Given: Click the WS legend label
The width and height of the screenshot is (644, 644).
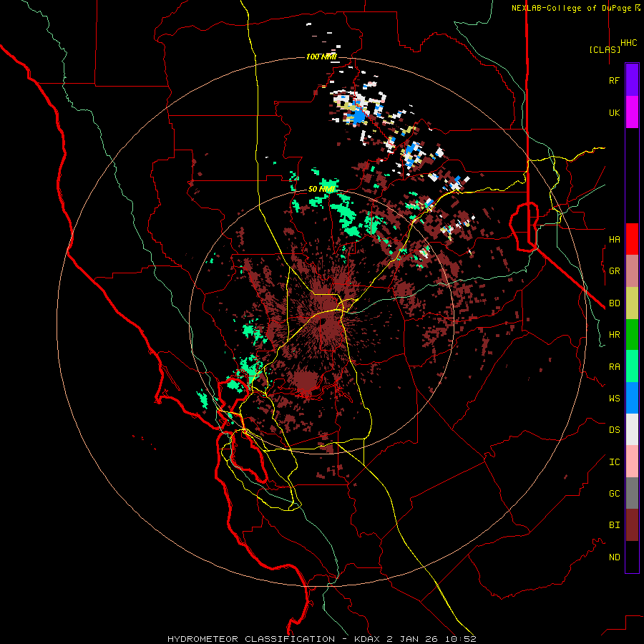Looking at the screenshot, I should pos(614,398).
